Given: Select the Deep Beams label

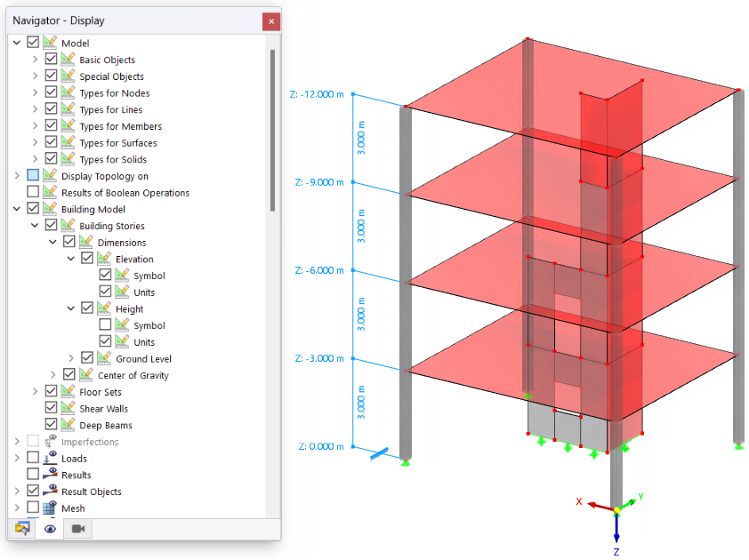Looking at the screenshot, I should [x=106, y=426].
